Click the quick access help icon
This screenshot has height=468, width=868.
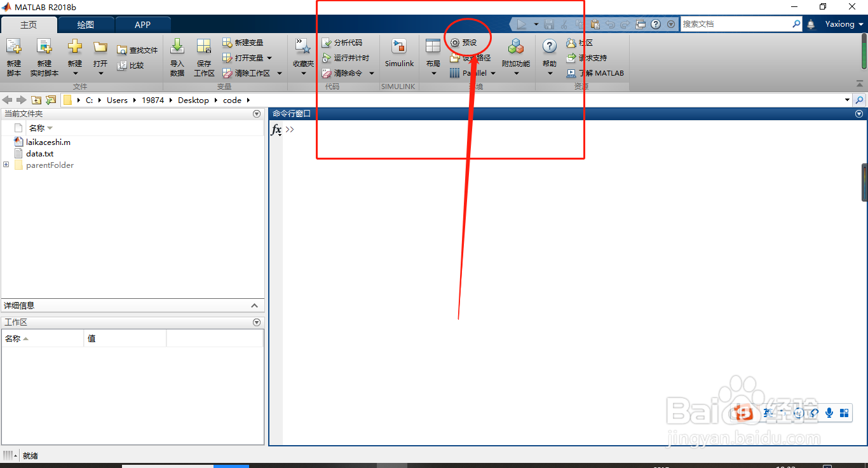coord(656,24)
